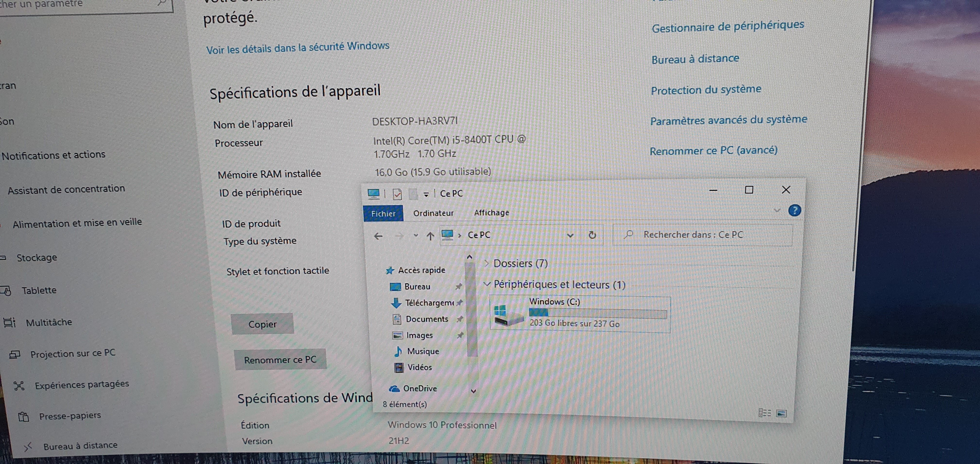Click the computer icon in address bar

tap(447, 235)
